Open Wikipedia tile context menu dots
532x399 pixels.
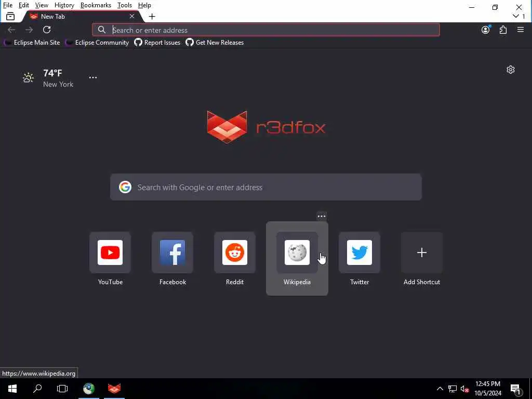click(322, 216)
